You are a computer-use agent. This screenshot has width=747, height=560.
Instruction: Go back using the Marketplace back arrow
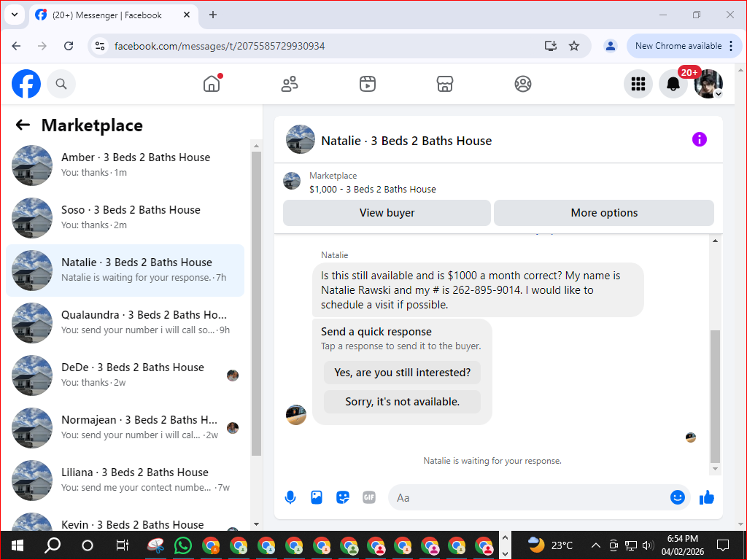click(x=23, y=125)
